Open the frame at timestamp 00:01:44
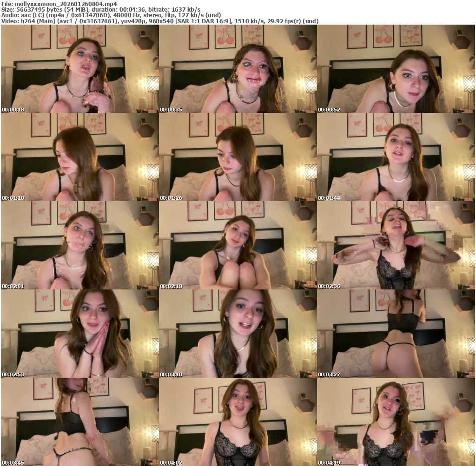The image size is (476, 466). (396, 157)
